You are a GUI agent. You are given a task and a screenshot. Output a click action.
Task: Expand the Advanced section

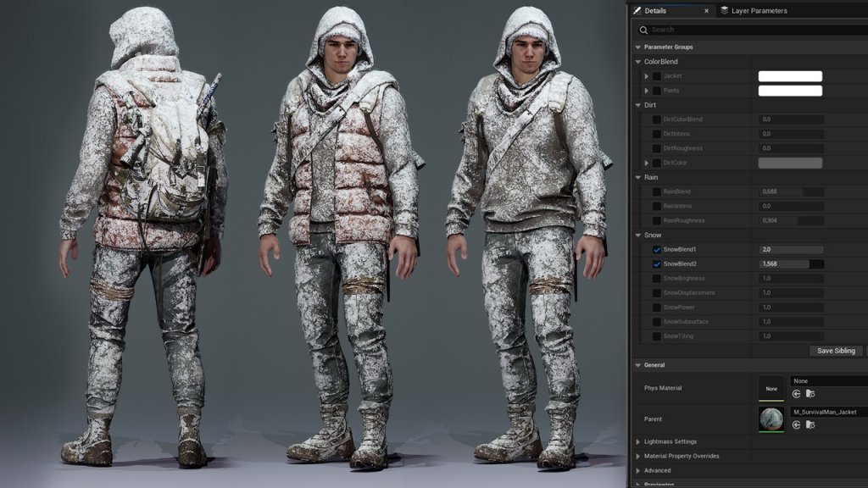(x=637, y=470)
